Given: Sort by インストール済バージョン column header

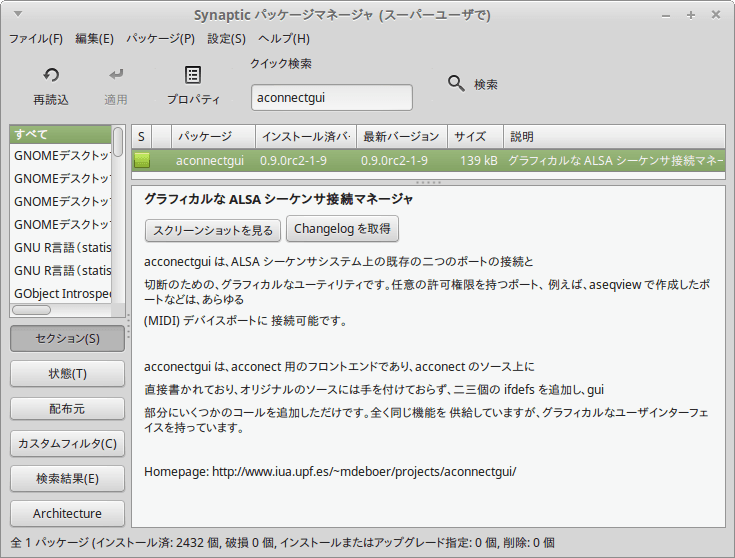Looking at the screenshot, I should click(306, 137).
